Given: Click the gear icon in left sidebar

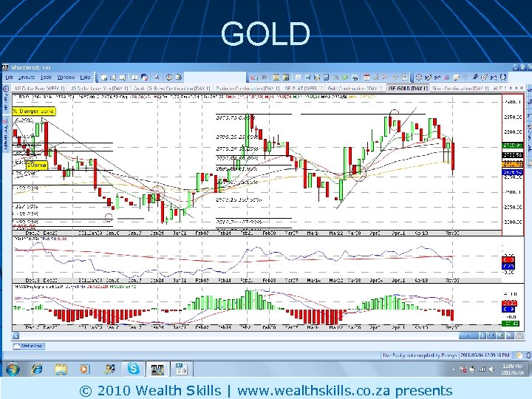Looking at the screenshot, I should pos(6,89).
